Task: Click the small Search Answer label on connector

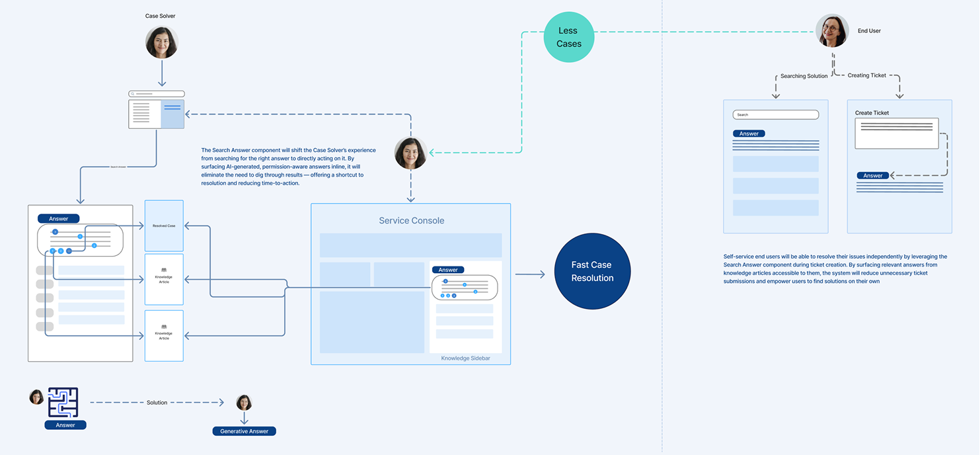Action: point(118,167)
